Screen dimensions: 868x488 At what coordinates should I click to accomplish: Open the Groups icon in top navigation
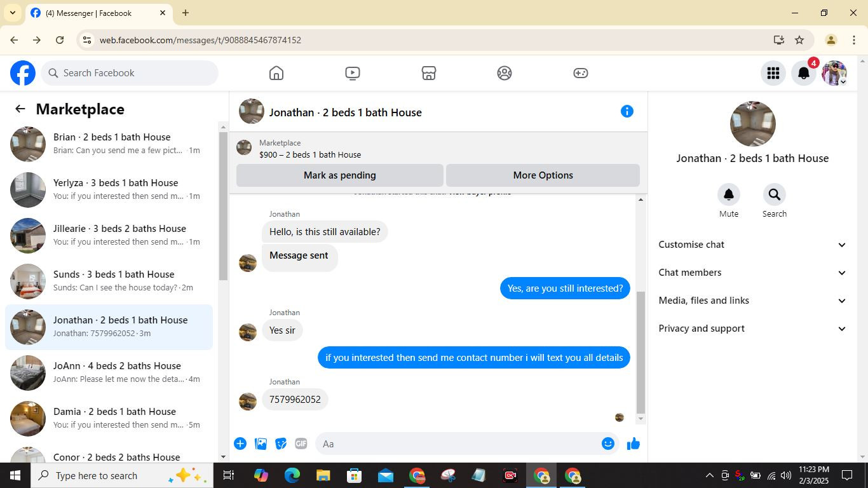[x=505, y=73]
